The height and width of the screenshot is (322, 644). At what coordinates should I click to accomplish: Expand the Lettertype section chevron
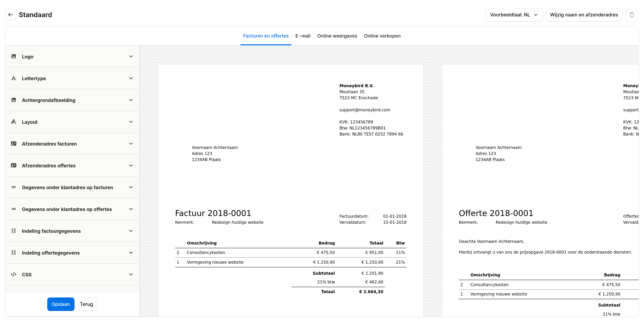click(x=131, y=78)
